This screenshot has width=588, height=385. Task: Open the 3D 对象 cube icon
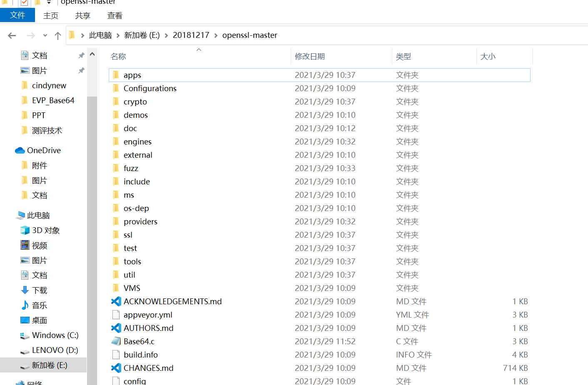[x=25, y=230]
